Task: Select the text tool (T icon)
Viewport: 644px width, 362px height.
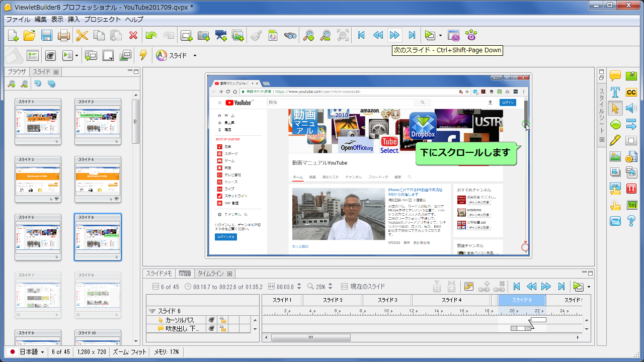Action: (x=615, y=92)
